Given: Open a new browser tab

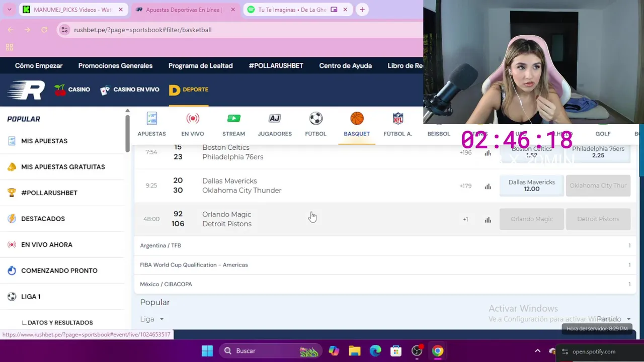Looking at the screenshot, I should click(x=362, y=10).
